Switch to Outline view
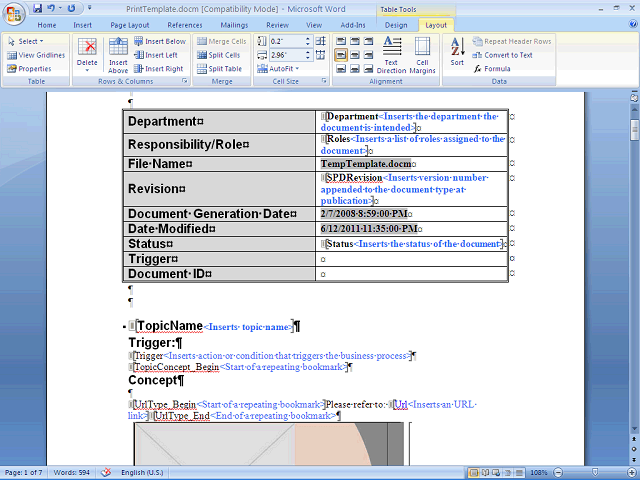 (x=507, y=473)
